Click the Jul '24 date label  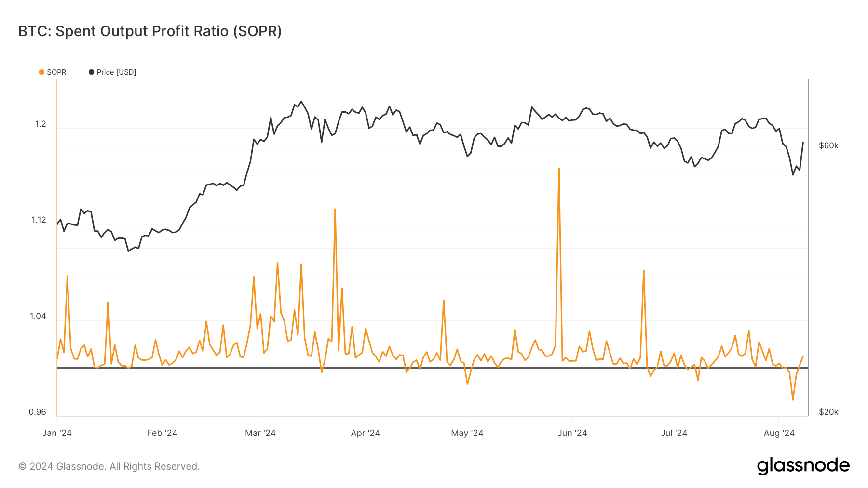click(674, 433)
